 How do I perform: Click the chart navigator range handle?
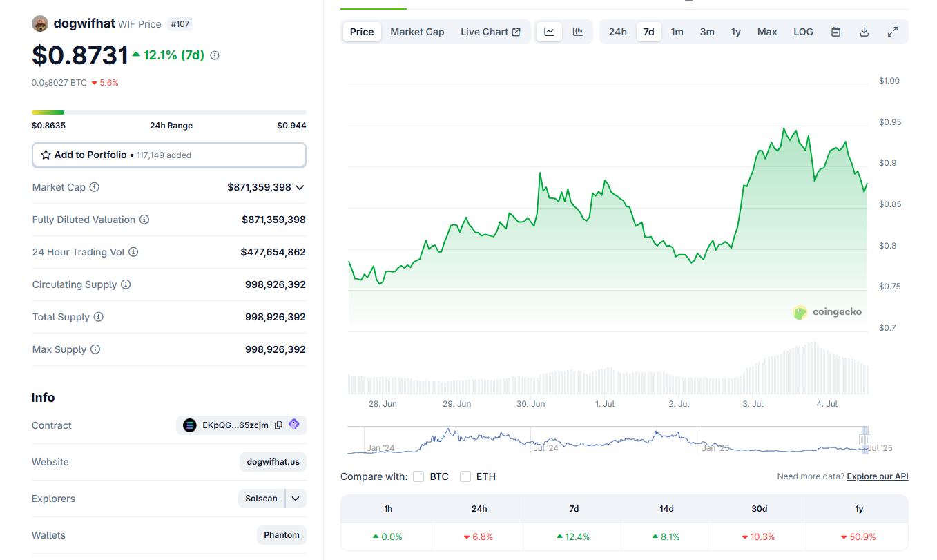click(864, 440)
